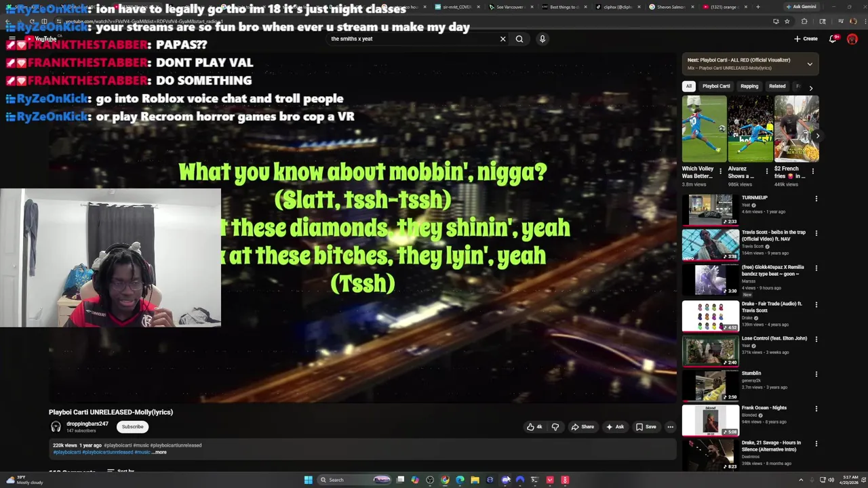Open $2 French fries short thumbnail
This screenshot has width=868, height=488.
[796, 129]
